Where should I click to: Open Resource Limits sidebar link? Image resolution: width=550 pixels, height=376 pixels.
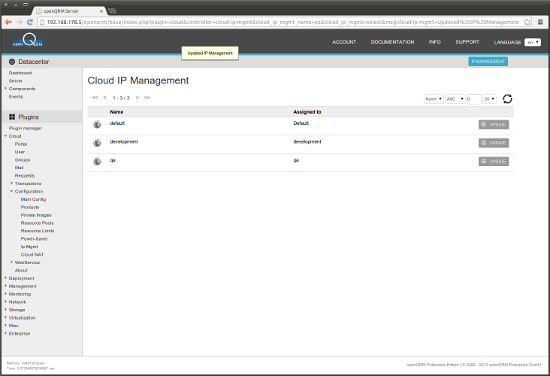pos(38,231)
